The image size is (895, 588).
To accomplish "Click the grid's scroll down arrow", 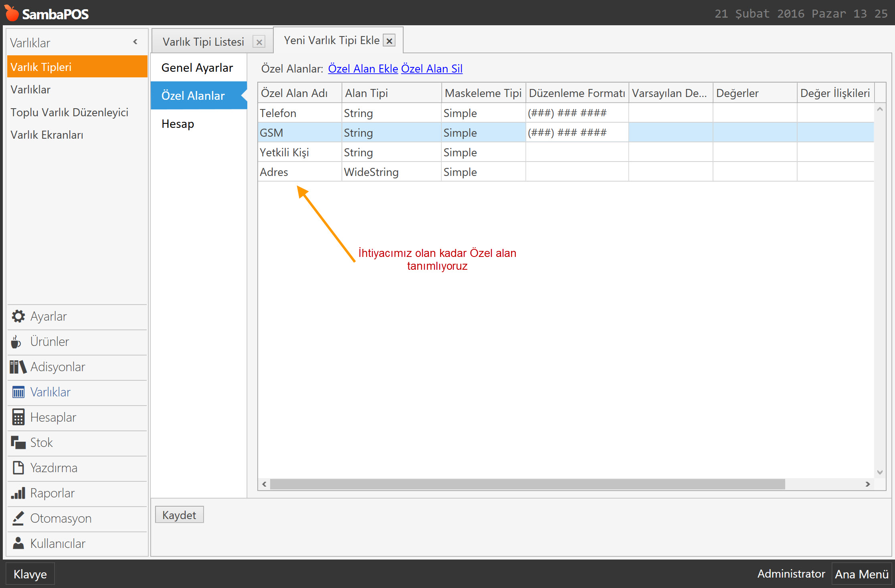I will point(880,472).
